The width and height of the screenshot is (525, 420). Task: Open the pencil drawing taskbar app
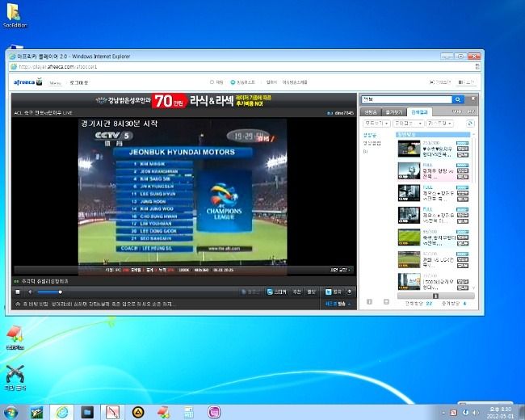(112, 412)
